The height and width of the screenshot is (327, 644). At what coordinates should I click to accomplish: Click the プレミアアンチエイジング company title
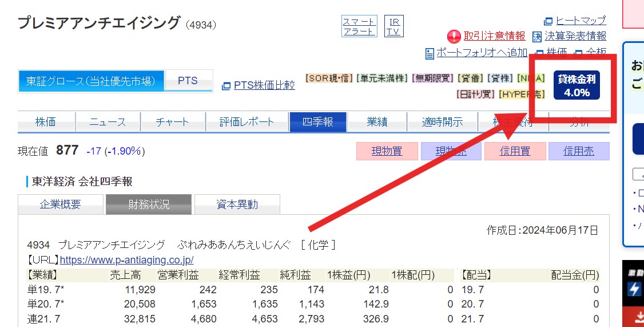99,23
